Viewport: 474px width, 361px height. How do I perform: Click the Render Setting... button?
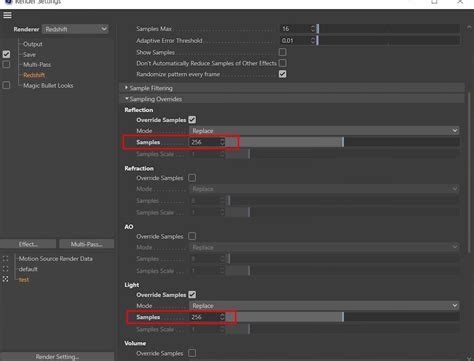(x=57, y=356)
